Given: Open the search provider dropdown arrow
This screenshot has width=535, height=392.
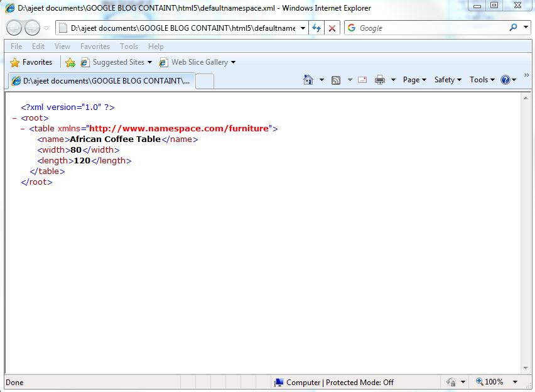Looking at the screenshot, I should 526,27.
